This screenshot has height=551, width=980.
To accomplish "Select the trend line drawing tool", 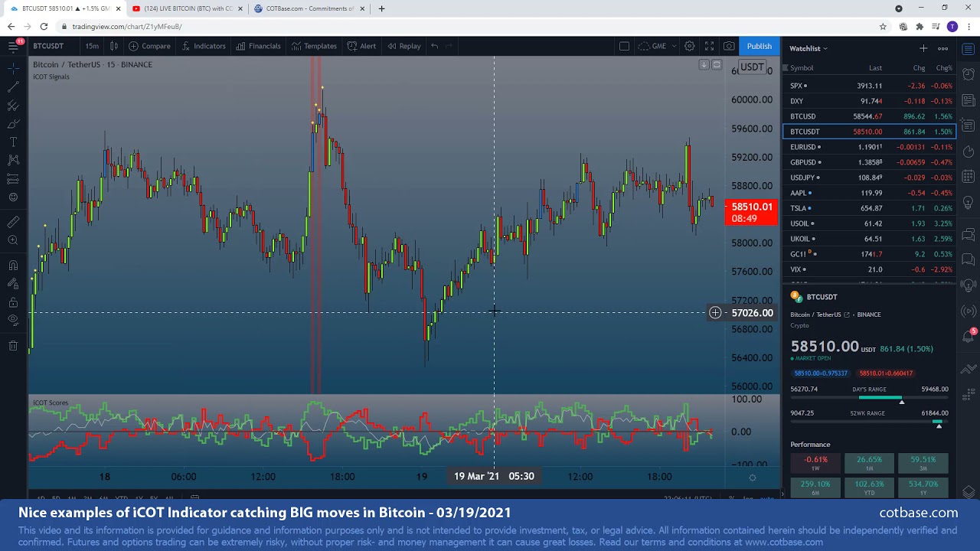I will pos(13,86).
